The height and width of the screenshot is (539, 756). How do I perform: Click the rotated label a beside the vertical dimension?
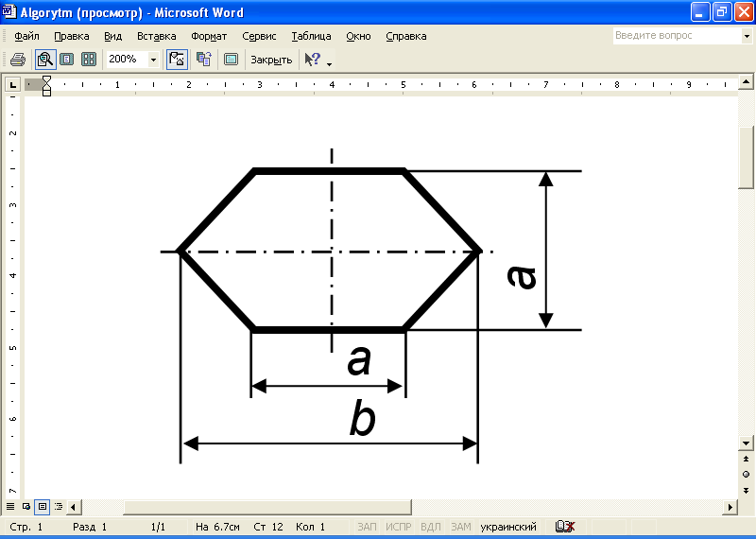pos(522,277)
